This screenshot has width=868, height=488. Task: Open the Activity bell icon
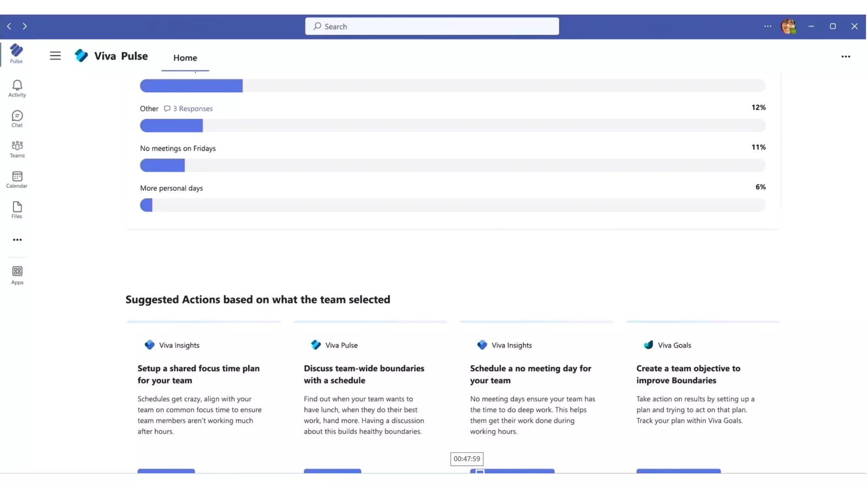click(17, 88)
